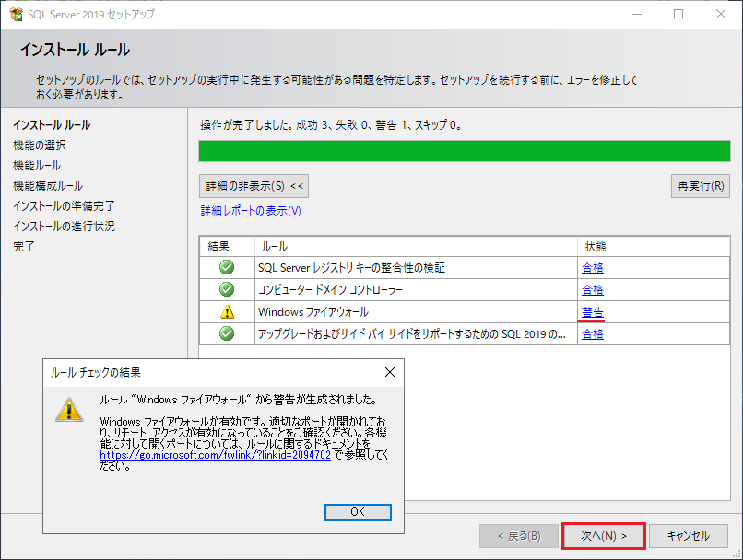Click 次へ(N) to proceed
Image resolution: width=743 pixels, height=560 pixels.
coord(604,535)
